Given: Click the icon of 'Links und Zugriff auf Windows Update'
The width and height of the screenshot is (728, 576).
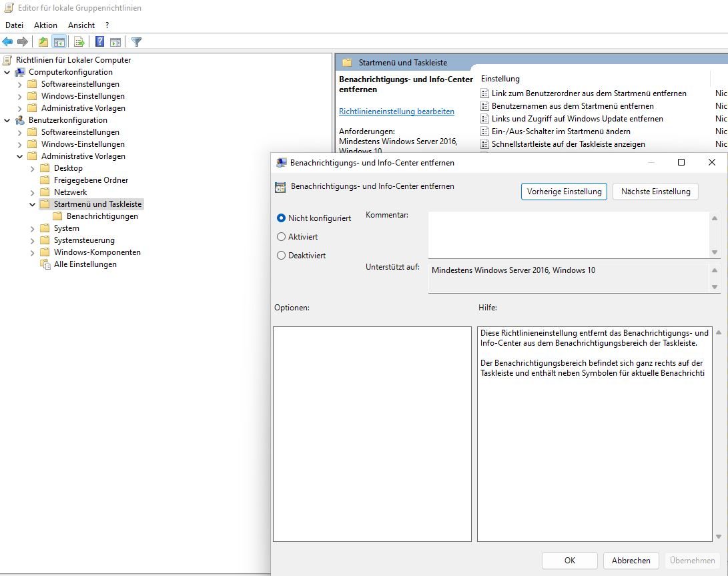Looking at the screenshot, I should [x=484, y=119].
